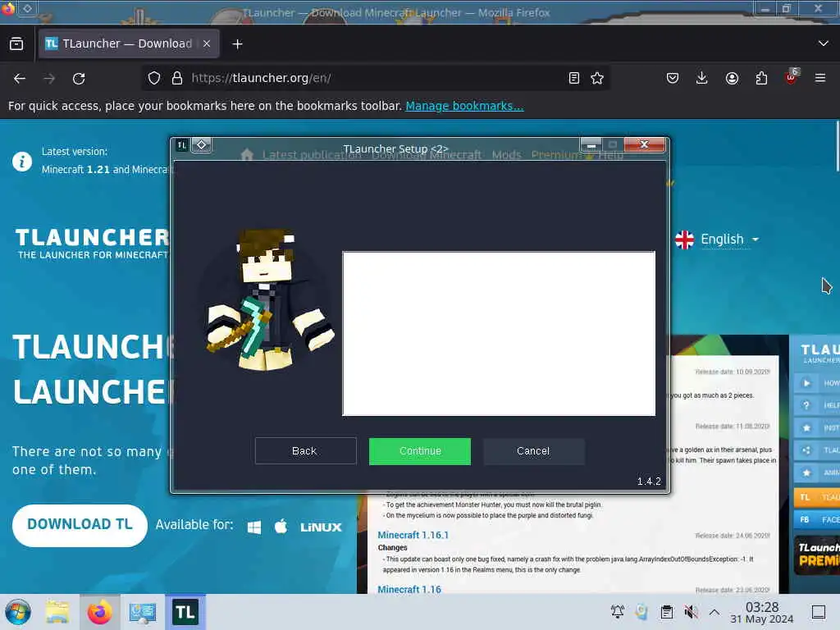This screenshot has height=630, width=840.
Task: Click the Apple macOS download icon
Action: click(x=281, y=526)
